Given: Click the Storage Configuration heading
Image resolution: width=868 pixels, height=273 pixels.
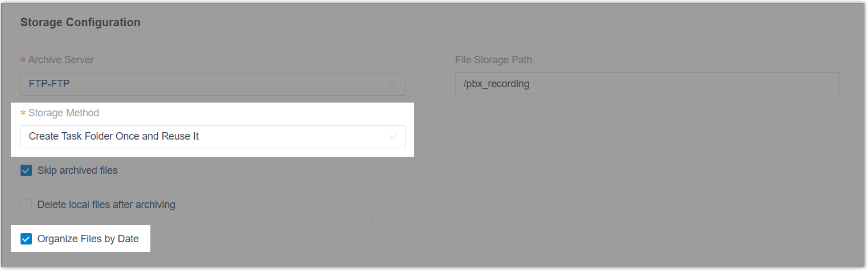Looking at the screenshot, I should [x=80, y=23].
